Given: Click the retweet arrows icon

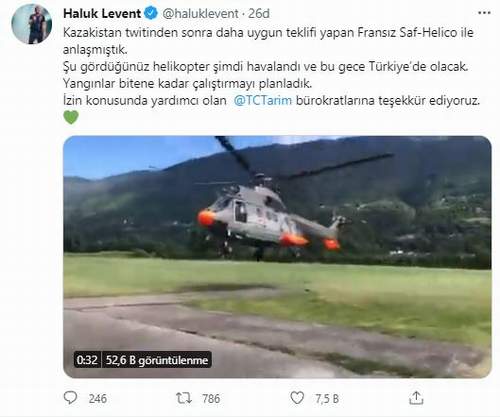Looking at the screenshot, I should click(x=184, y=398).
